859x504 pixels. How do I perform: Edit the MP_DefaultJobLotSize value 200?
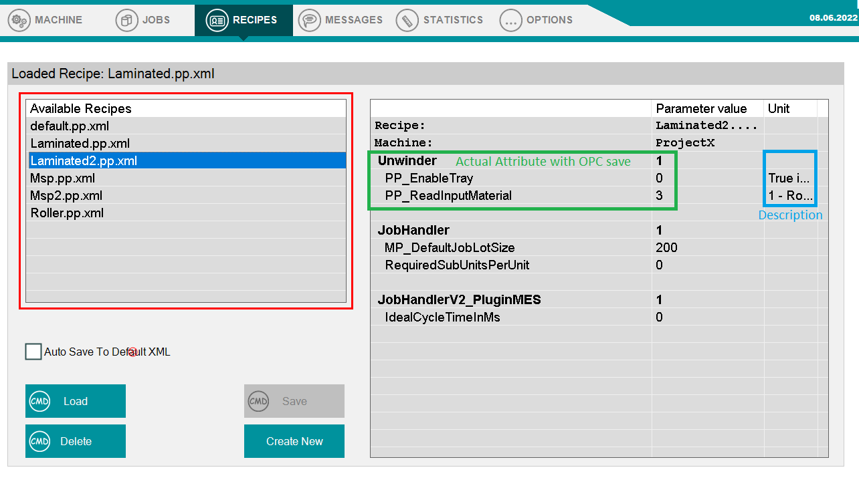(667, 248)
